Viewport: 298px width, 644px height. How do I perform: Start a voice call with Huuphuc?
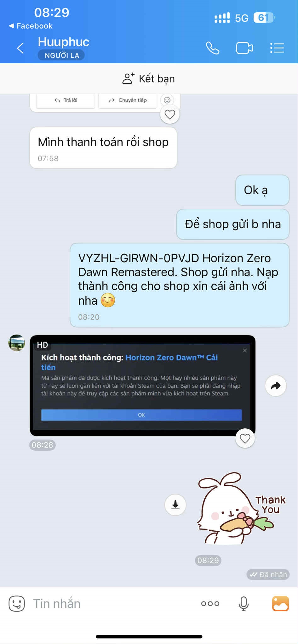(213, 48)
